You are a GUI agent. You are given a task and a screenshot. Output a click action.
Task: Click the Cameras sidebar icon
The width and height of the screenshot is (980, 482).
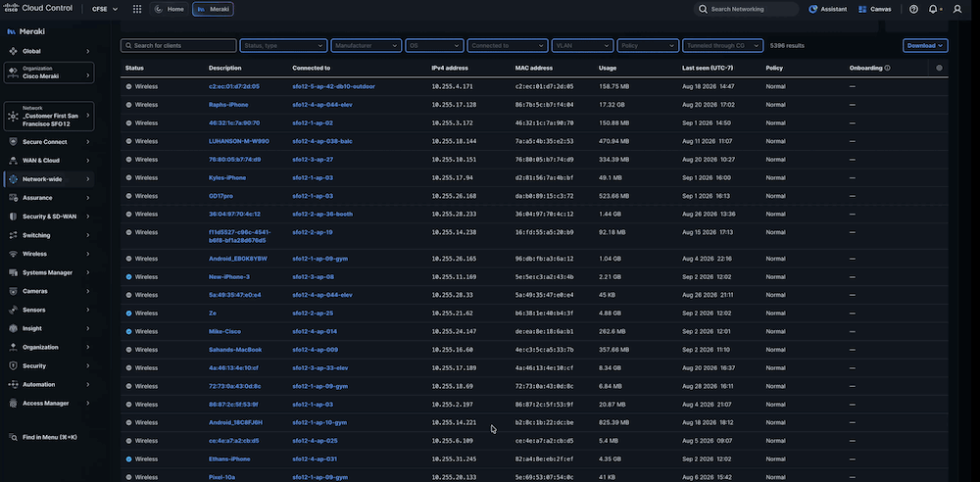[13, 291]
